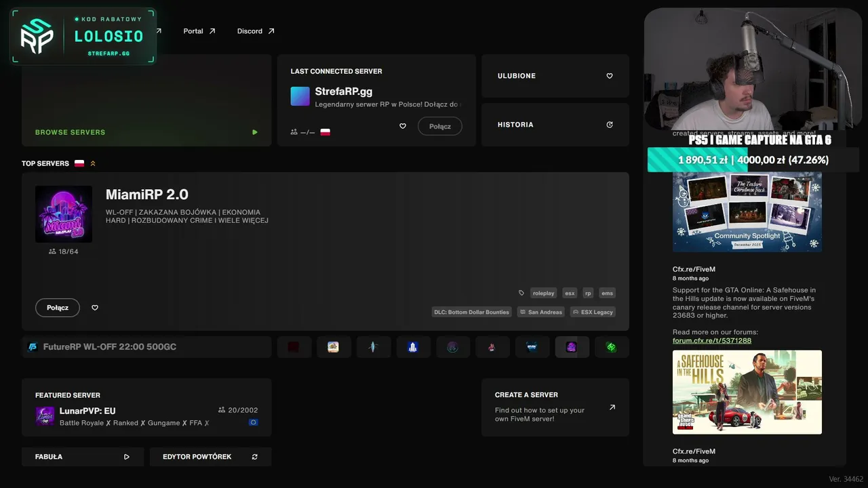Open the Community Spotlight news image
This screenshot has width=868, height=488.
click(747, 212)
